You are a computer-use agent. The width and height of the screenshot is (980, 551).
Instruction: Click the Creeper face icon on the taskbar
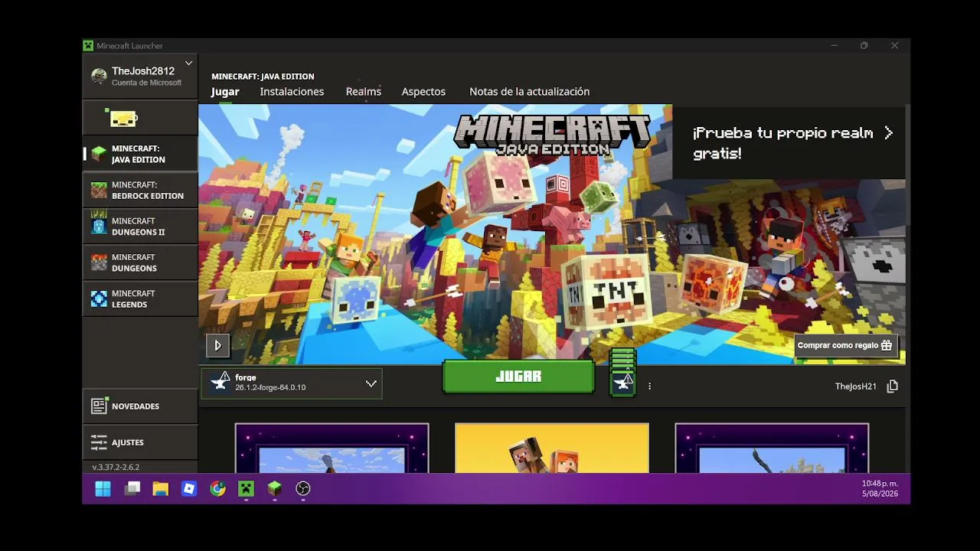[246, 488]
